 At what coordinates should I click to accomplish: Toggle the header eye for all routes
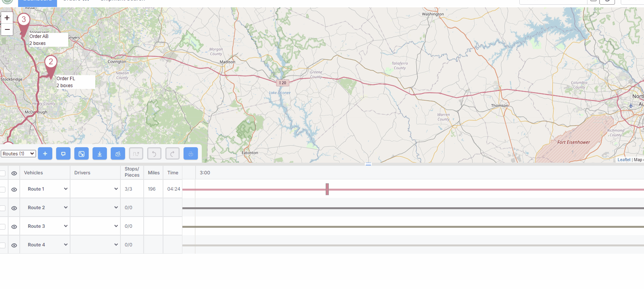(14, 173)
